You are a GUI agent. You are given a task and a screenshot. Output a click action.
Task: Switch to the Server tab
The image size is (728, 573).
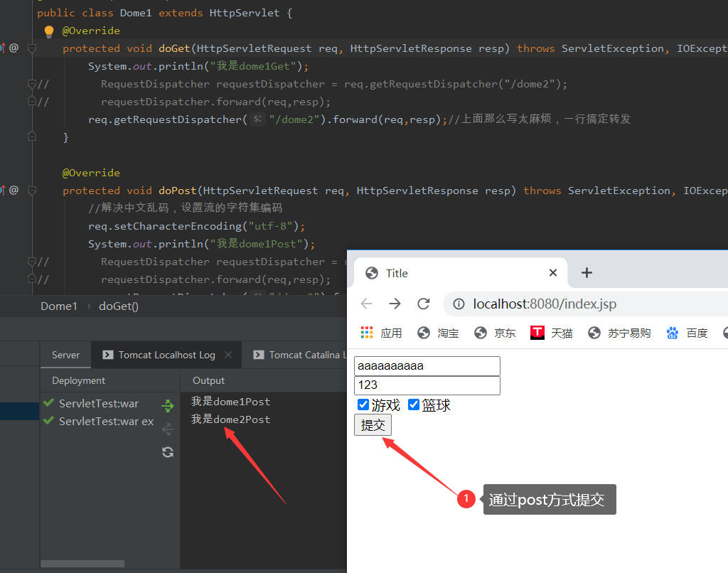(x=65, y=355)
